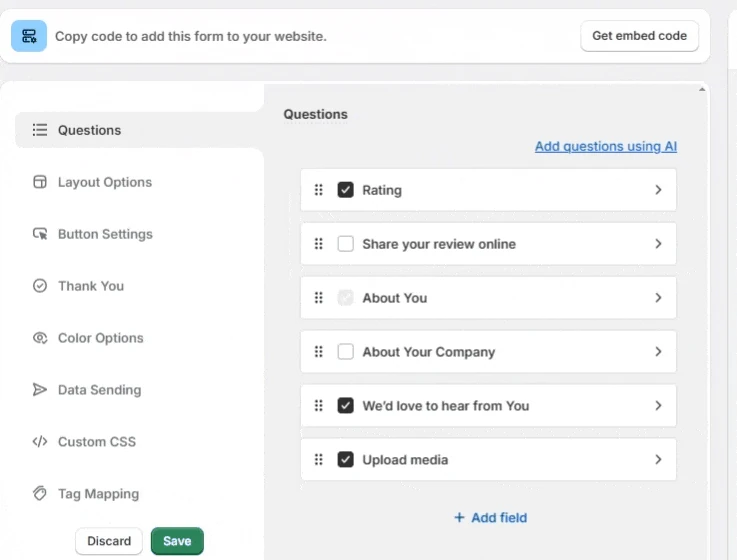Click the scroll up arrow of questions panel

pyautogui.click(x=702, y=89)
